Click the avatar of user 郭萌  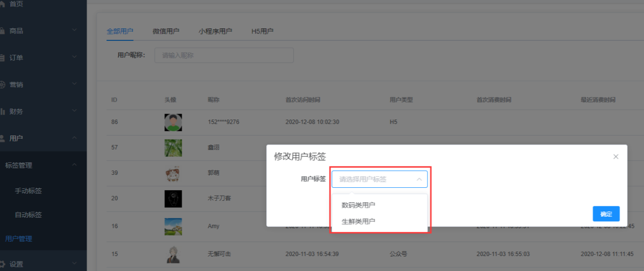[x=172, y=173]
